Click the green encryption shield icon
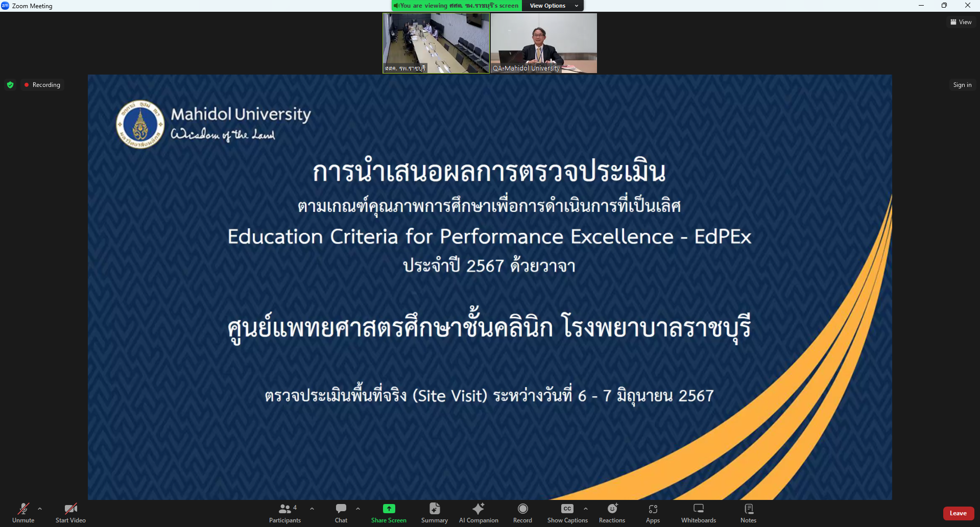 (x=10, y=85)
